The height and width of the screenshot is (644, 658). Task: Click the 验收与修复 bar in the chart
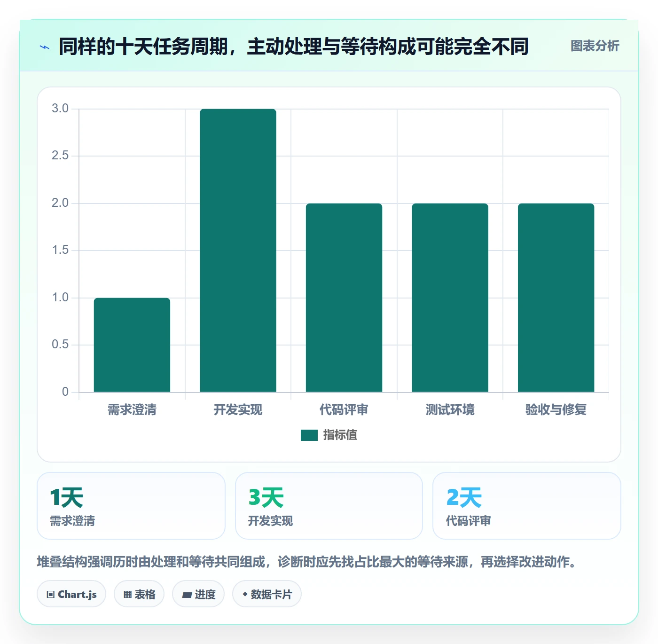coord(556,298)
